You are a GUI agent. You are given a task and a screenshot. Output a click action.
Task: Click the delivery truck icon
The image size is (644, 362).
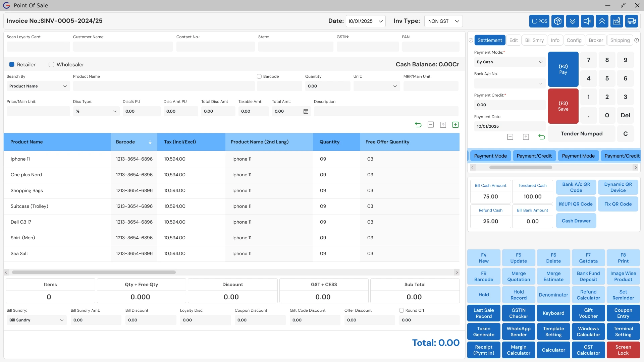coord(631,21)
